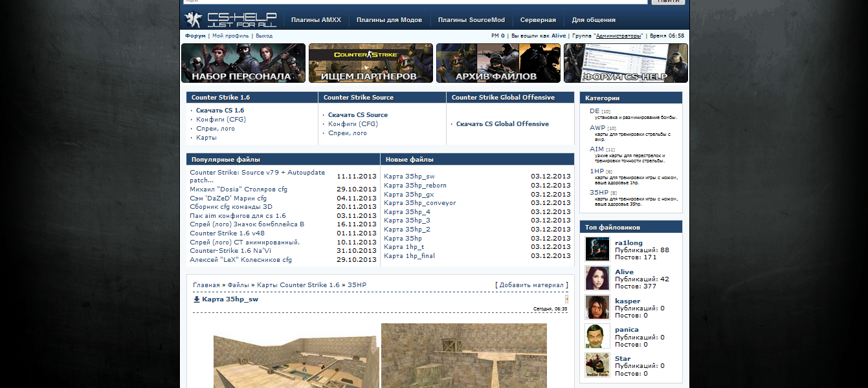Open Конфиги (CFG) under Counter Strike Source
The width and height of the screenshot is (868, 388).
[x=353, y=124]
